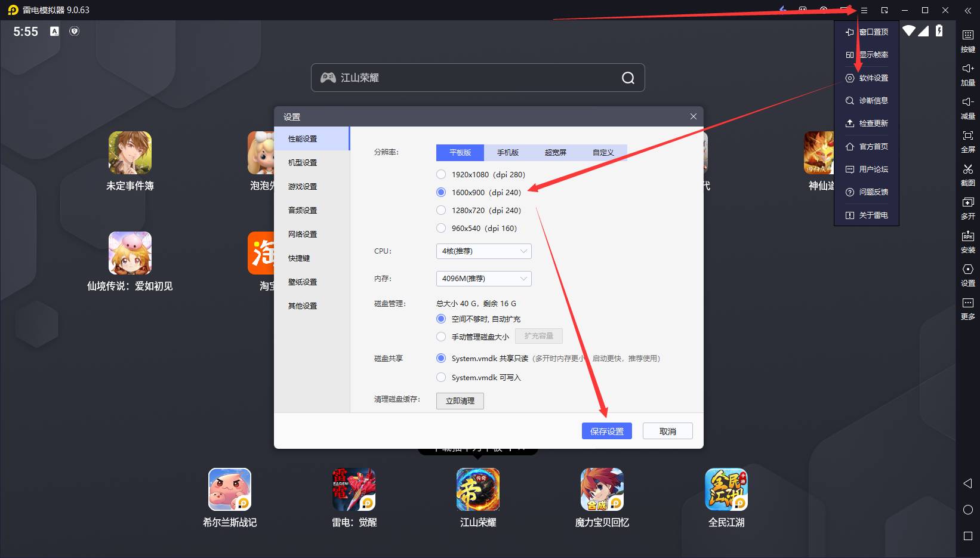Expand the CPU cores dropdown

click(x=483, y=251)
